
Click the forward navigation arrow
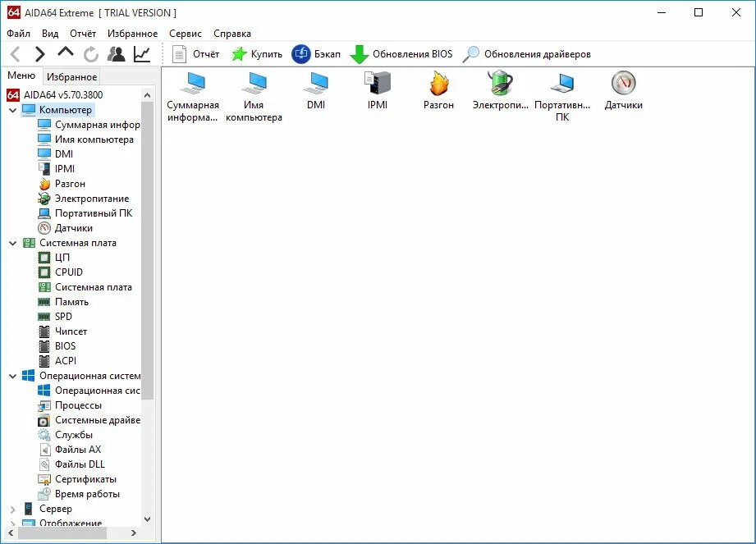coord(40,54)
